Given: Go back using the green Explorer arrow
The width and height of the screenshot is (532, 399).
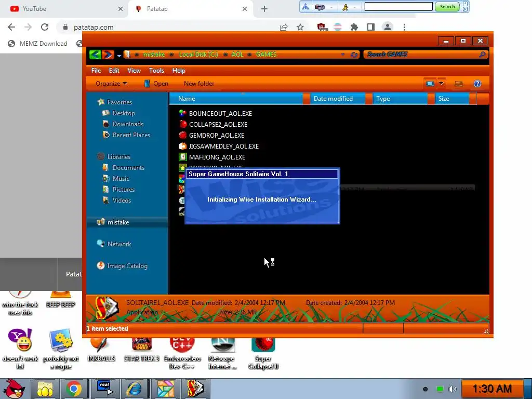Looking at the screenshot, I should (96, 54).
